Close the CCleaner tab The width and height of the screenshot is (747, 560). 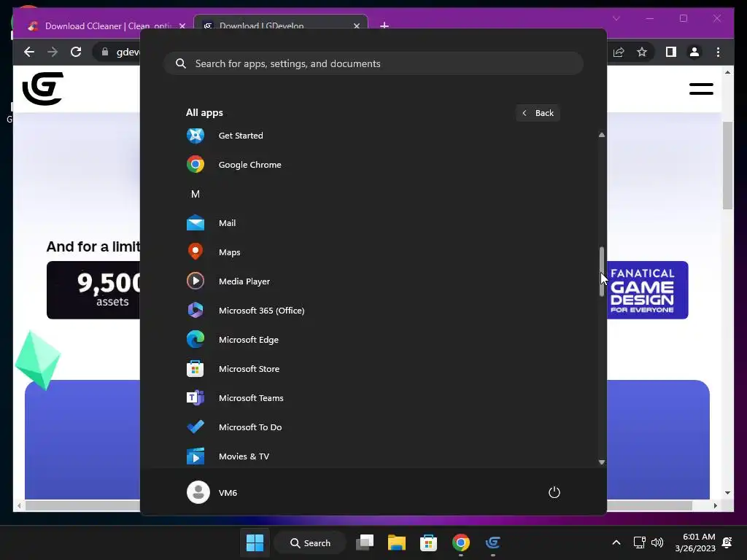[x=182, y=26]
